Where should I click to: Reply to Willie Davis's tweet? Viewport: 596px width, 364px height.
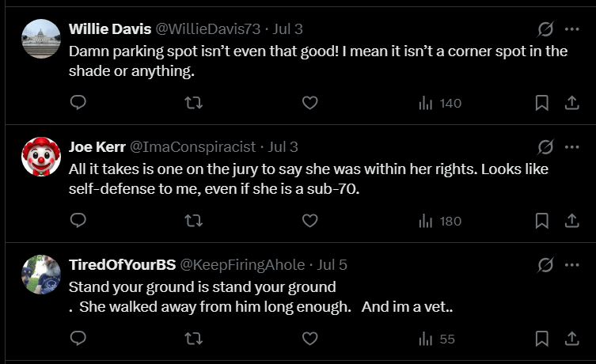pos(78,103)
